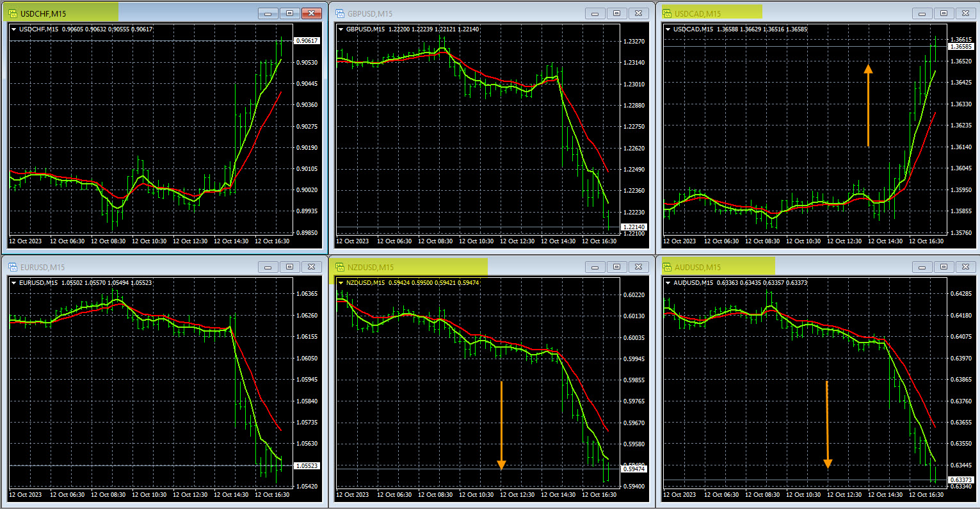
Task: Click the GBPUSD chart window icon
Action: tap(340, 13)
